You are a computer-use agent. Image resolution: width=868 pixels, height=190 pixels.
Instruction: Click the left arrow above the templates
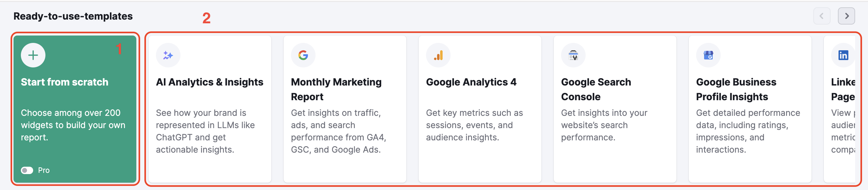tap(822, 15)
